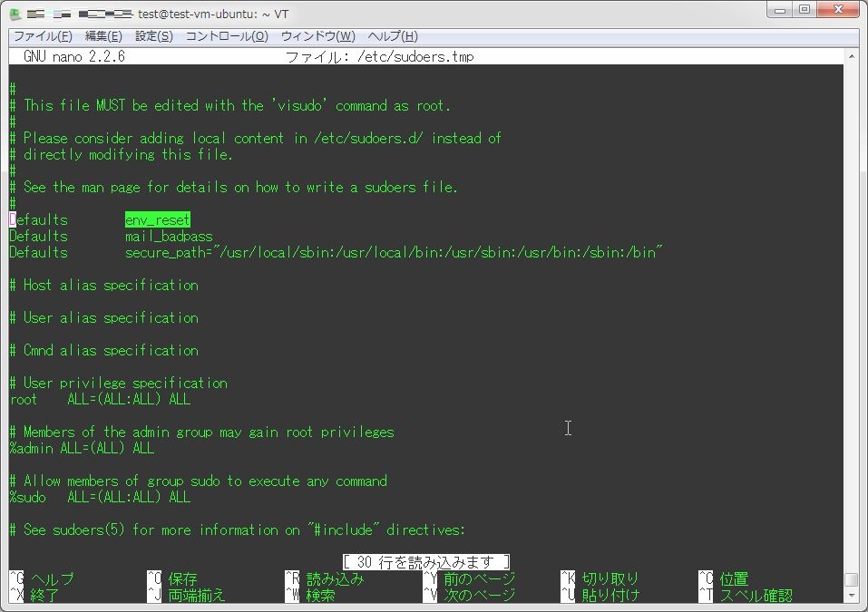Click the 'This file MUST be edited' line
Viewport: 868px width, 612px height.
tap(230, 105)
